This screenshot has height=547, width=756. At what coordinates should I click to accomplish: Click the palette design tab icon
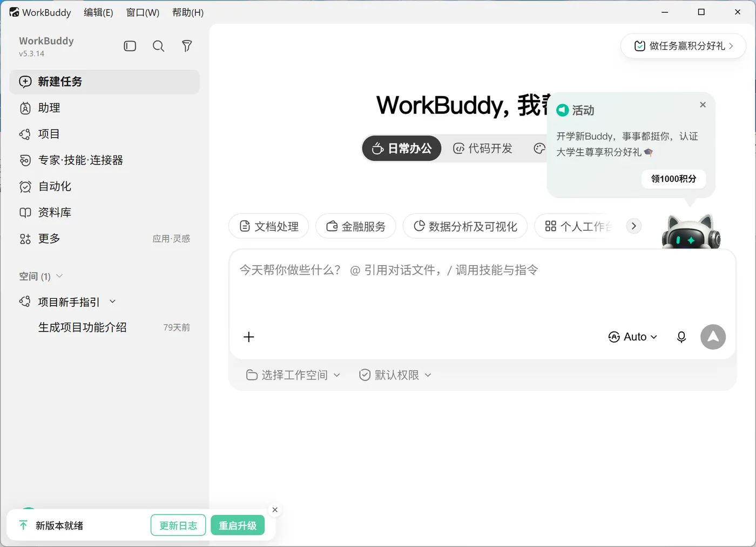(x=539, y=148)
